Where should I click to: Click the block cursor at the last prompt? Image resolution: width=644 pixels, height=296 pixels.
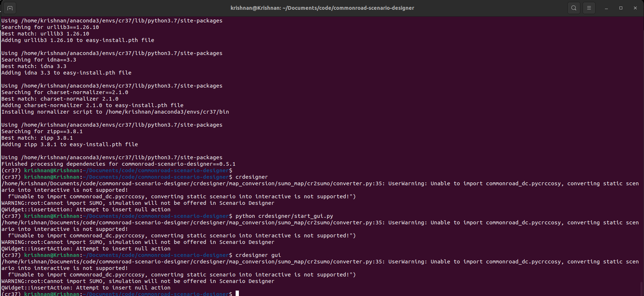pos(237,293)
